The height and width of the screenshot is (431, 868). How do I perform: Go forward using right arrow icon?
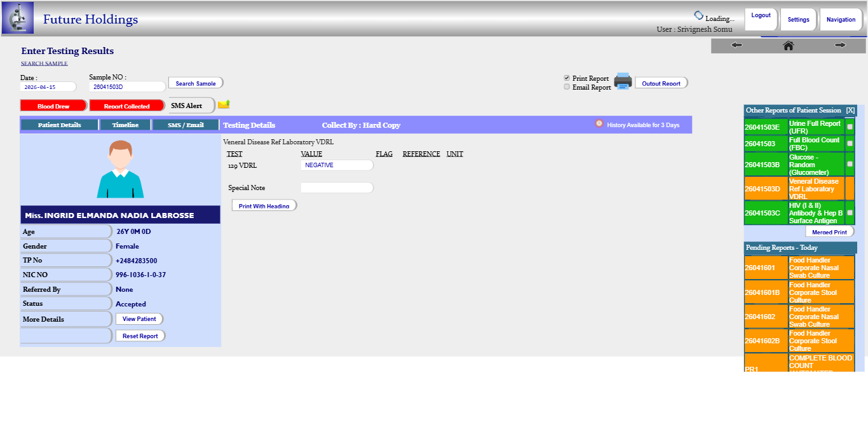tap(840, 45)
